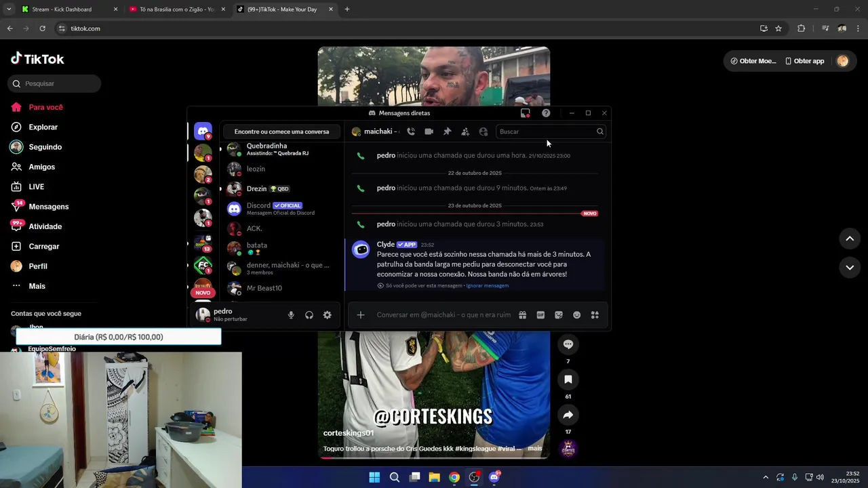Open a new Chrome tab with plus button
The height and width of the screenshot is (488, 868).
coord(347,9)
